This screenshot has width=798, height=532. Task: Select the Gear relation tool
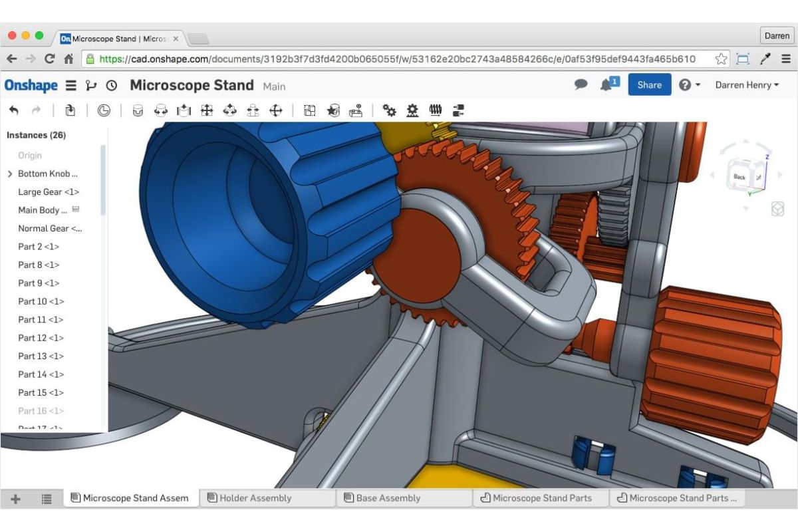pos(390,110)
